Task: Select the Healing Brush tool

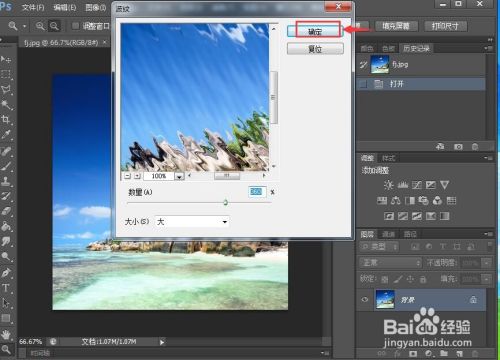Action: tap(6, 151)
